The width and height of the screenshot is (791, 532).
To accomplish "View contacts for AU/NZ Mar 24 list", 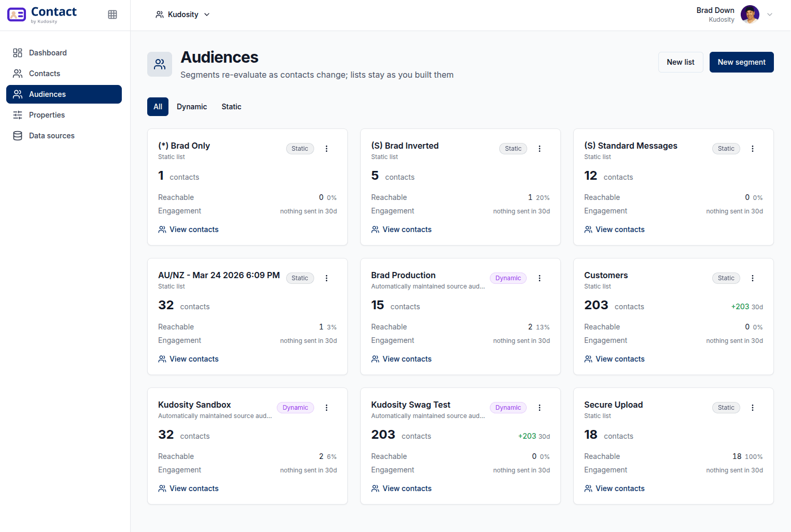I will pyautogui.click(x=189, y=359).
